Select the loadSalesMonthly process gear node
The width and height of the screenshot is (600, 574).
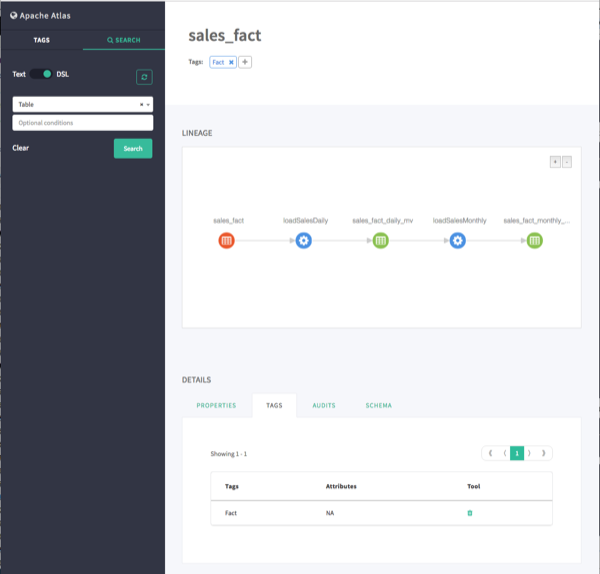458,241
